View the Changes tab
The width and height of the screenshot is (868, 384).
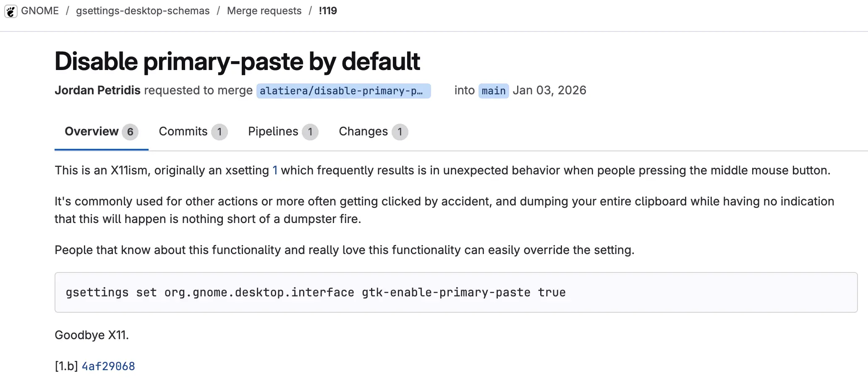tap(363, 132)
